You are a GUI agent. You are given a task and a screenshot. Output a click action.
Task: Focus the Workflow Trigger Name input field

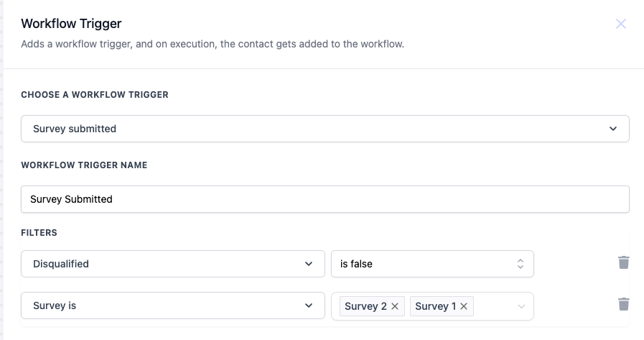325,199
